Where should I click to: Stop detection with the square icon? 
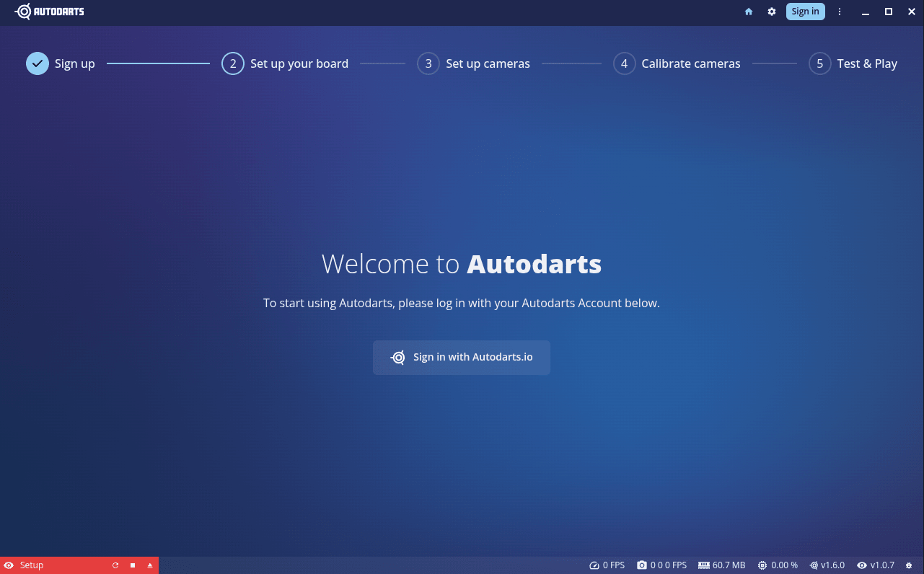[133, 565]
